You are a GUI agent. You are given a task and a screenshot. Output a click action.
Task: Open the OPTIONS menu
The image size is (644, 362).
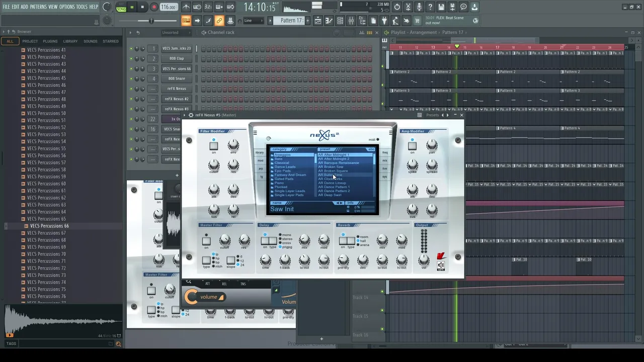(x=67, y=7)
